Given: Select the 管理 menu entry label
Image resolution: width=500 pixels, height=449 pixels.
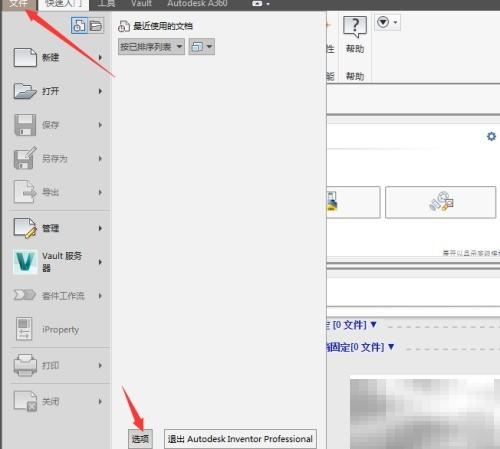Looking at the screenshot, I should pos(50,228).
